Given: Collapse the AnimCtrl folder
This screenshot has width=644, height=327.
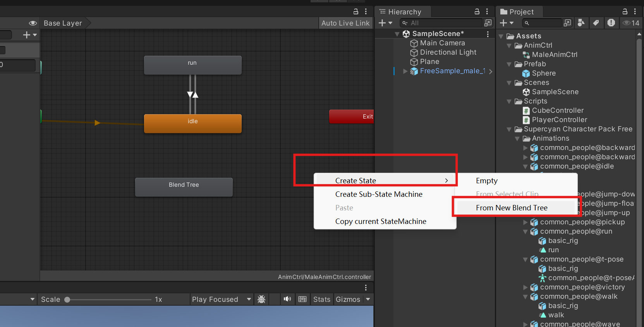Looking at the screenshot, I should tap(509, 46).
